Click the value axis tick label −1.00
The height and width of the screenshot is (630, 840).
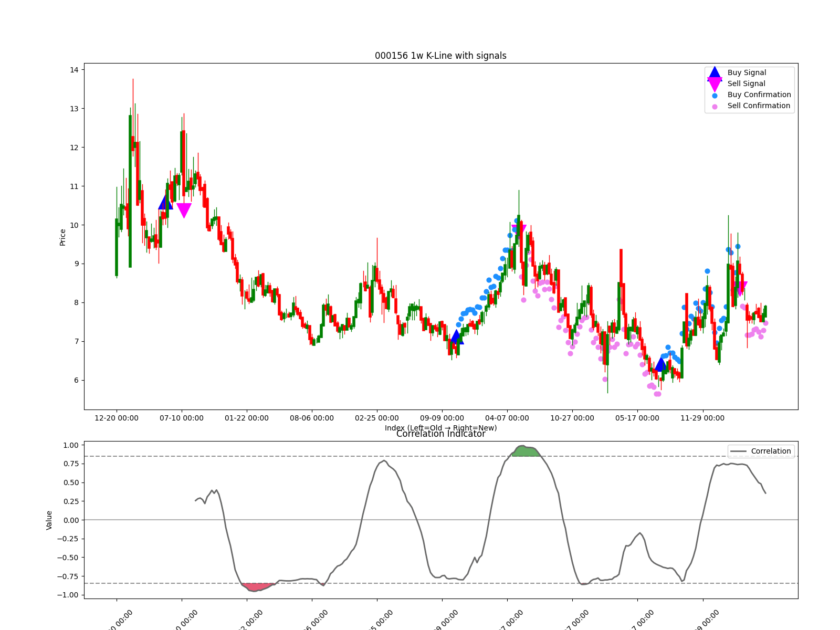coord(68,595)
